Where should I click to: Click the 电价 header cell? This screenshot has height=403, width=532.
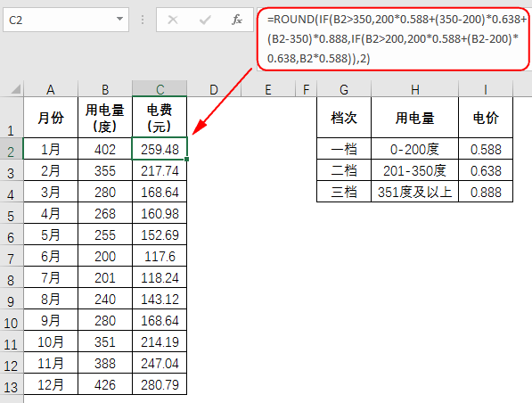[x=486, y=118]
